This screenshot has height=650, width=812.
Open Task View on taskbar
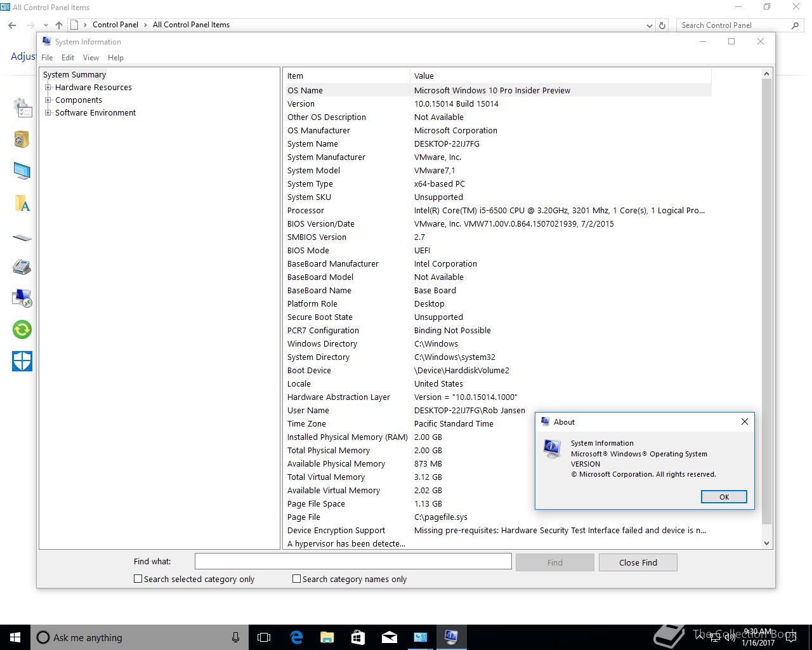pyautogui.click(x=264, y=637)
